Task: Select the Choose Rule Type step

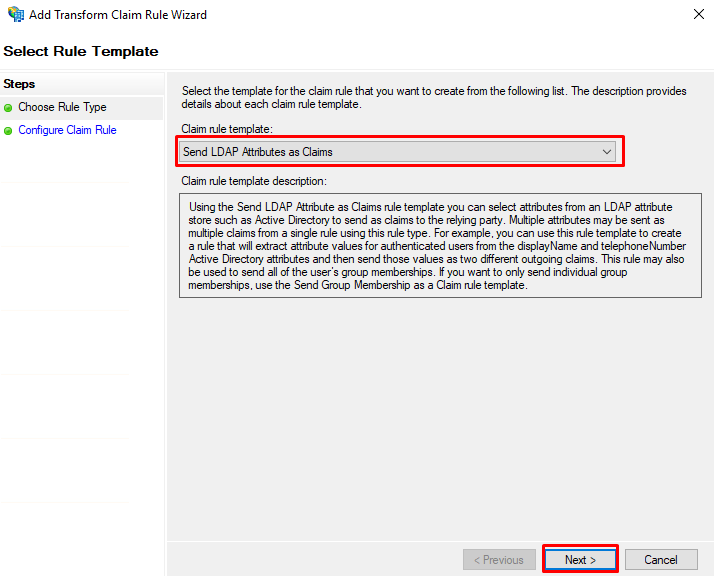Action: click(x=62, y=107)
